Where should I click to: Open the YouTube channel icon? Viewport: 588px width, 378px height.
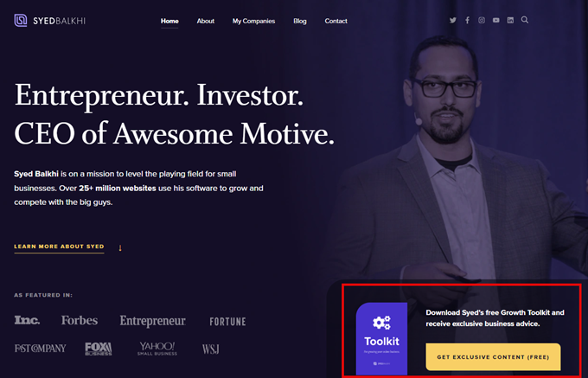click(496, 20)
